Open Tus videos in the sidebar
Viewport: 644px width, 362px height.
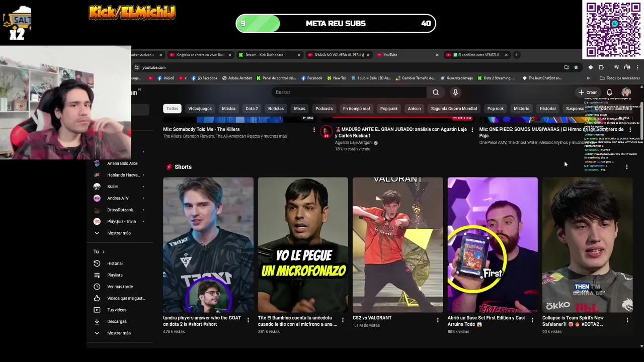point(117,310)
